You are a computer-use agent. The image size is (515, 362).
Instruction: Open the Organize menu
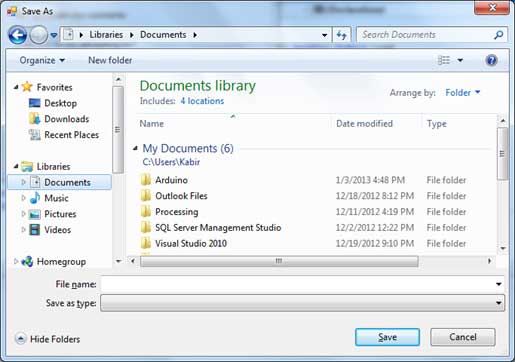pyautogui.click(x=42, y=60)
